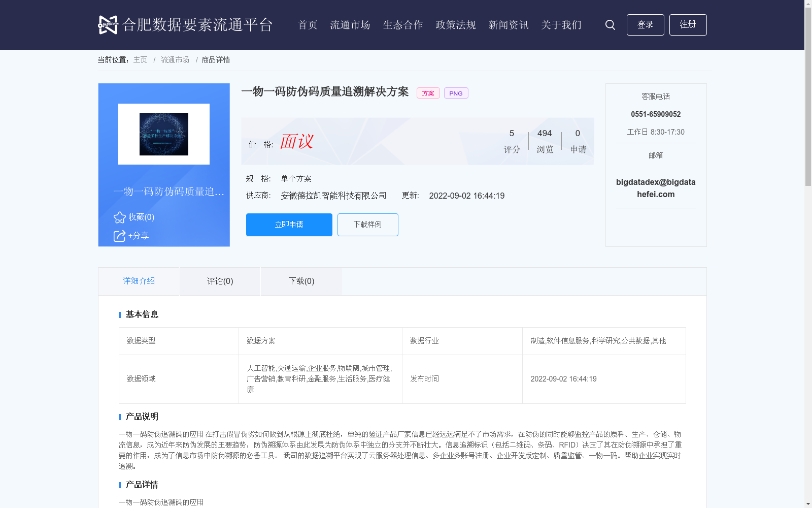Click the table cell 数据方案

click(320, 341)
